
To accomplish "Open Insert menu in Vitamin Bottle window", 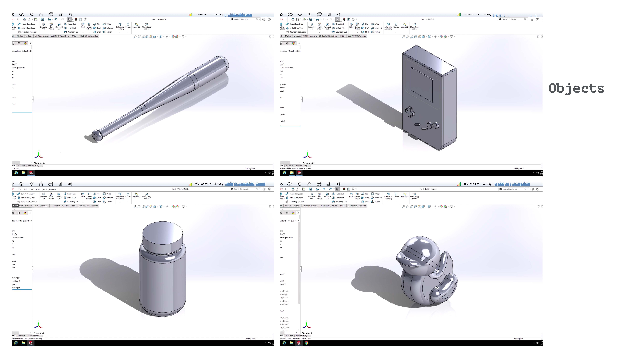I will coord(38,189).
